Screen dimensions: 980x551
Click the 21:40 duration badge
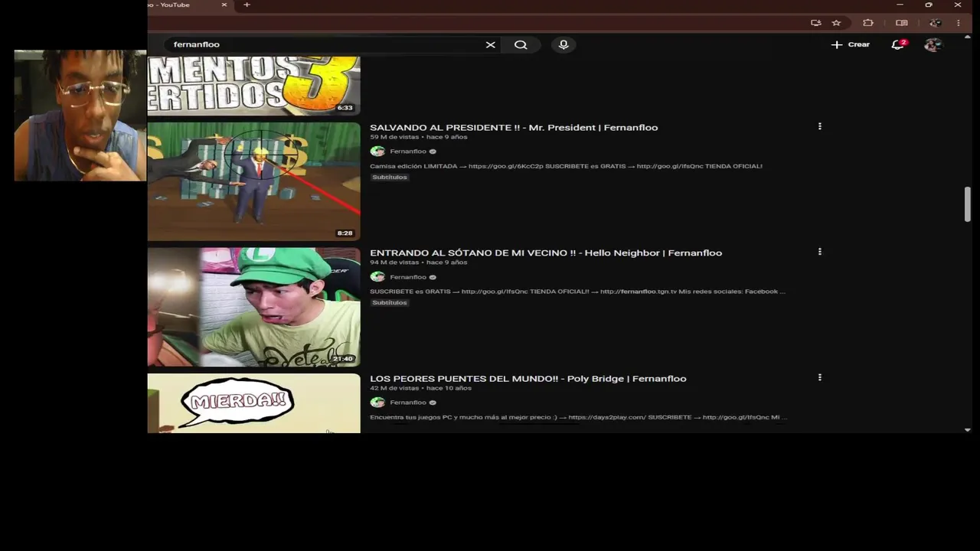343,359
